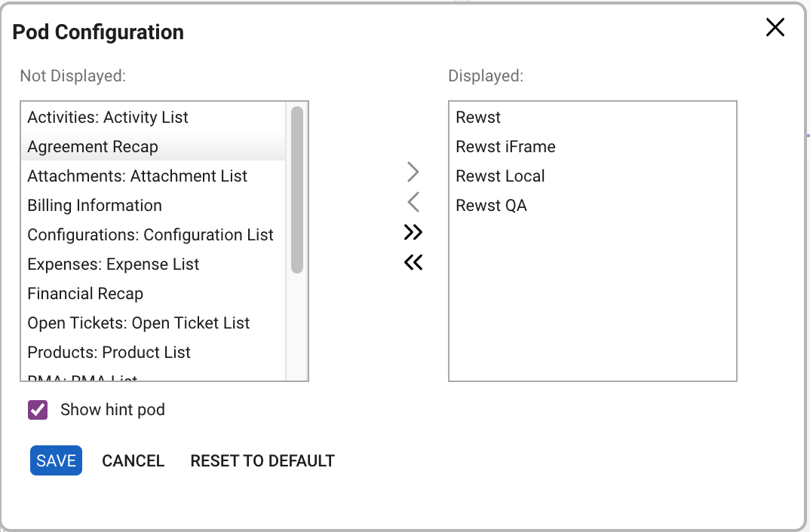Cancel pod configuration changes

coord(133,460)
